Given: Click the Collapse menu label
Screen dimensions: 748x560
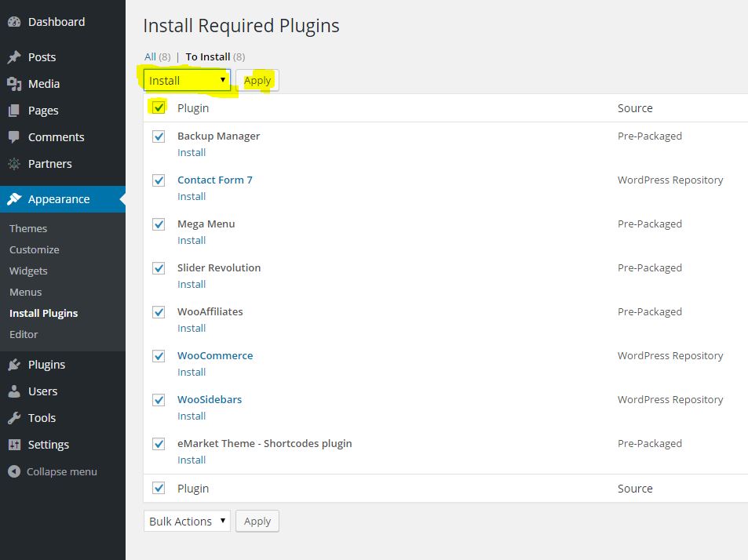Looking at the screenshot, I should (61, 472).
